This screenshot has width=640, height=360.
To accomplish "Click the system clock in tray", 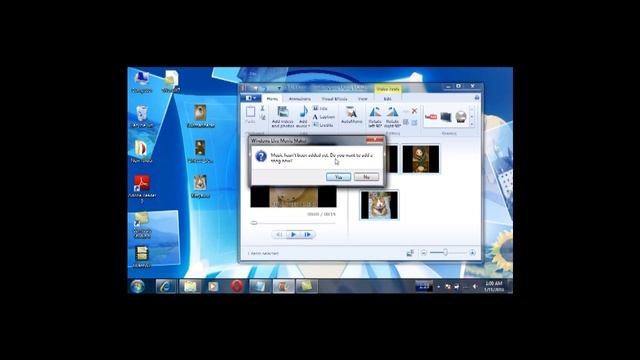I will coord(493,286).
